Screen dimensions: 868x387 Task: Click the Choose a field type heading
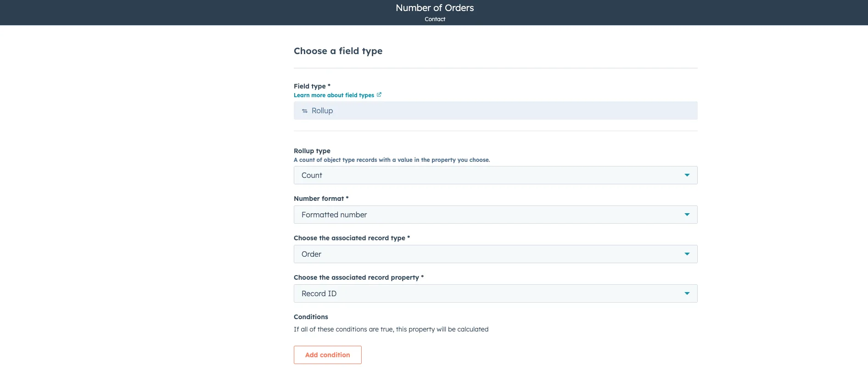pos(338,51)
